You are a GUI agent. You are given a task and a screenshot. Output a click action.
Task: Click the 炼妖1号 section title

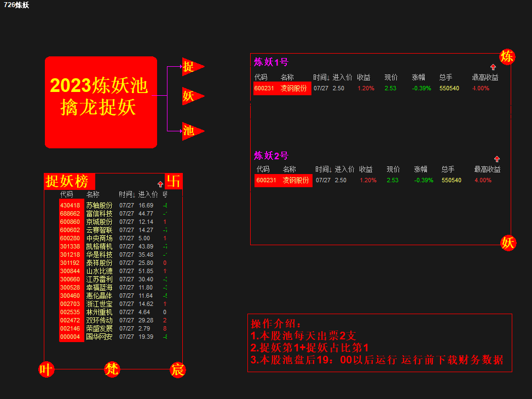(x=271, y=62)
